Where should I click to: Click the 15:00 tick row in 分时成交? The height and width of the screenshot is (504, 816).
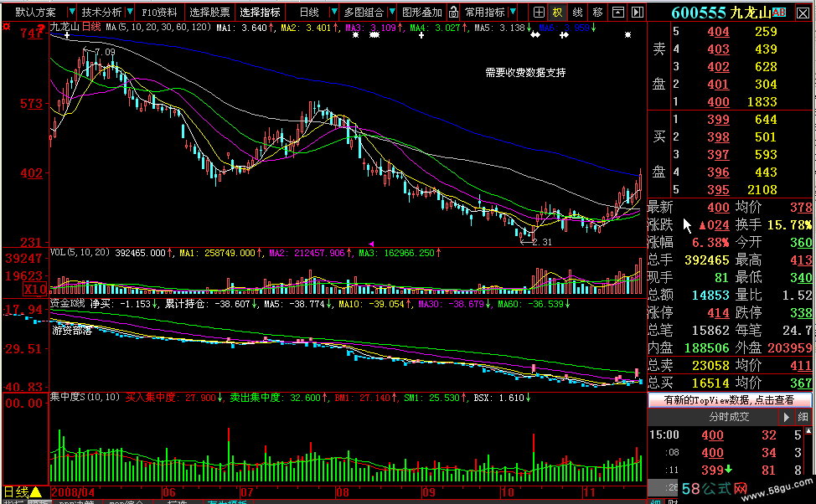726,435
